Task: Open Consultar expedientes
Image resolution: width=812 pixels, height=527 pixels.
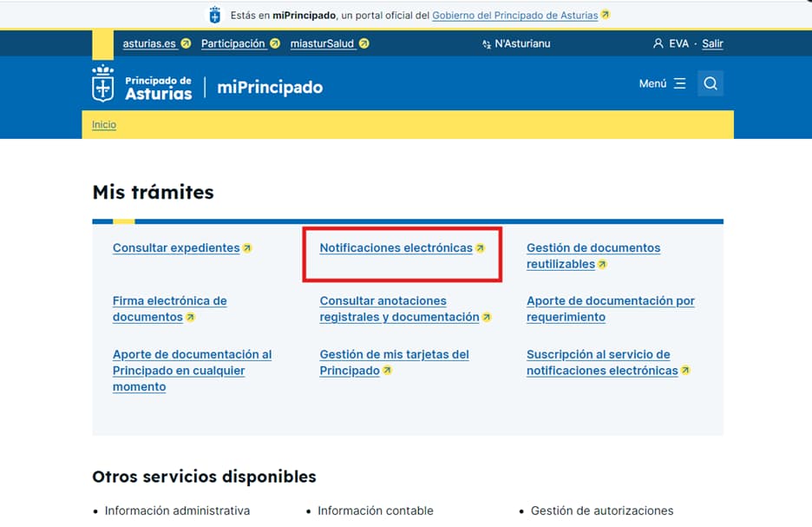Action: pyautogui.click(x=176, y=248)
